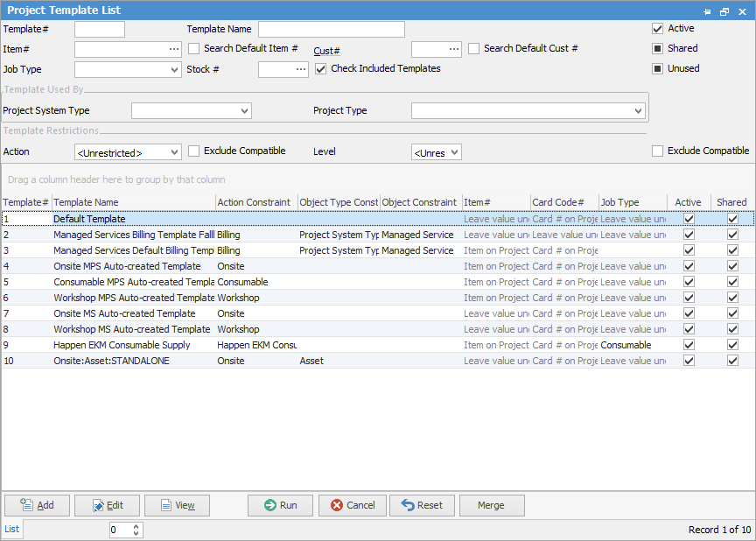Toggle the Shared filter checkbox
This screenshot has width=756, height=541.
(x=657, y=49)
